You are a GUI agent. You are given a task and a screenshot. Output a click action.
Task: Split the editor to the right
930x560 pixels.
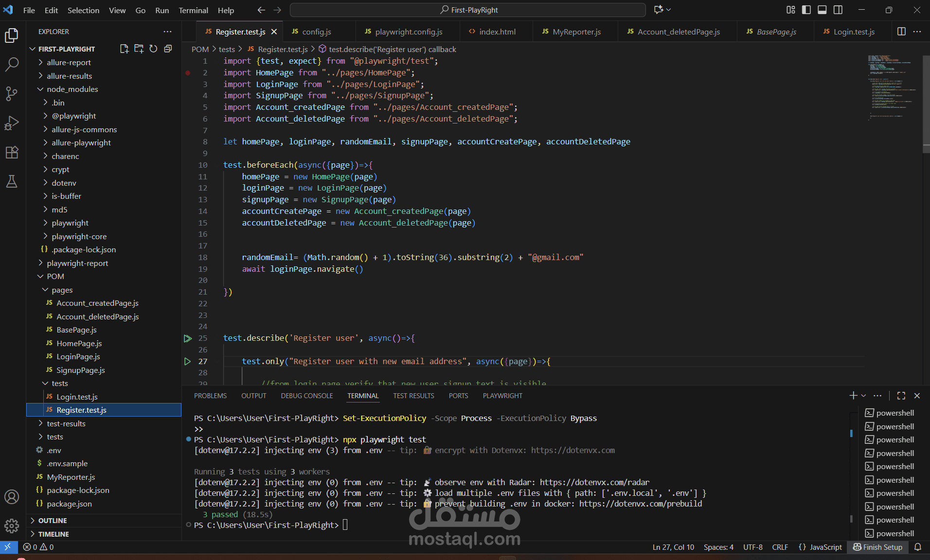click(901, 32)
